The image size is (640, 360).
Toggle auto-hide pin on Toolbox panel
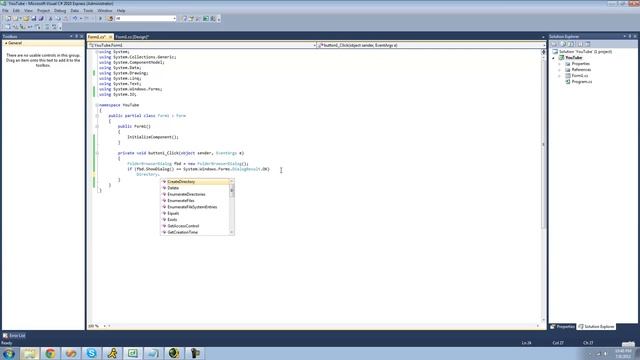76,36
